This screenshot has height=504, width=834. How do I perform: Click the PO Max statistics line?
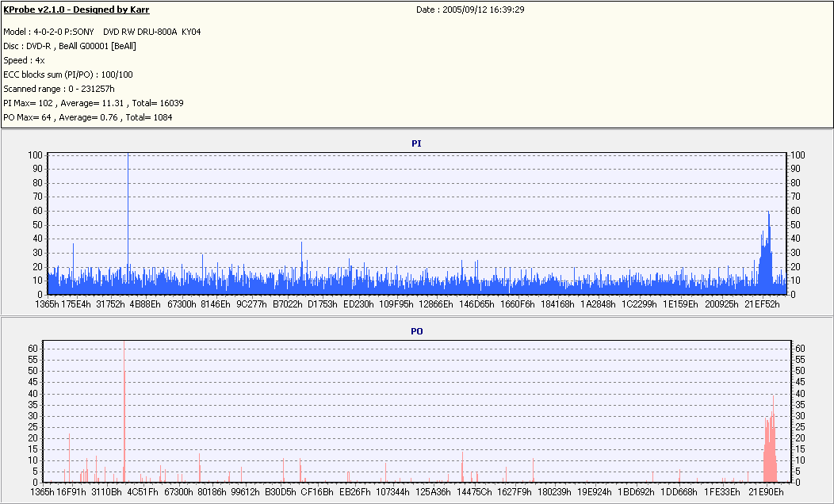coord(88,117)
